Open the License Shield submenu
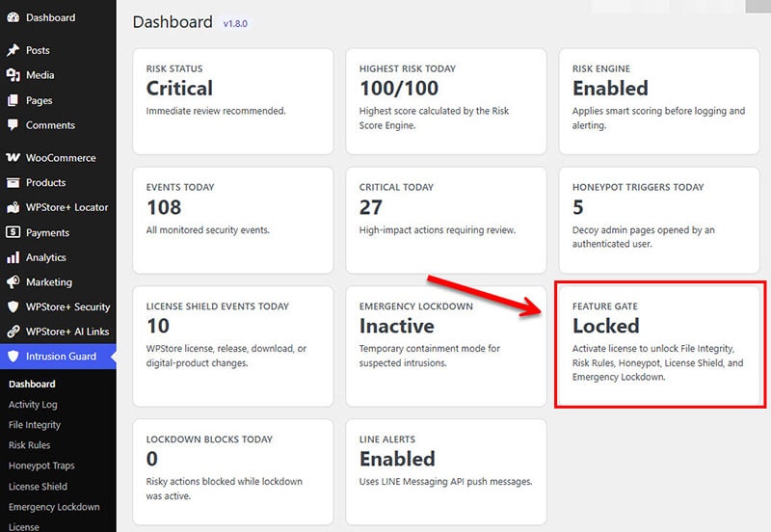771x532 pixels. pos(38,487)
